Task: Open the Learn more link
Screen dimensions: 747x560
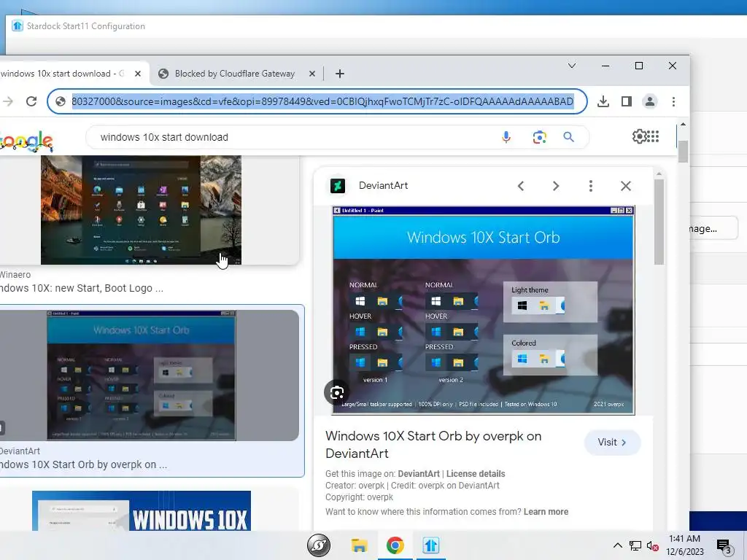Action: 546,512
